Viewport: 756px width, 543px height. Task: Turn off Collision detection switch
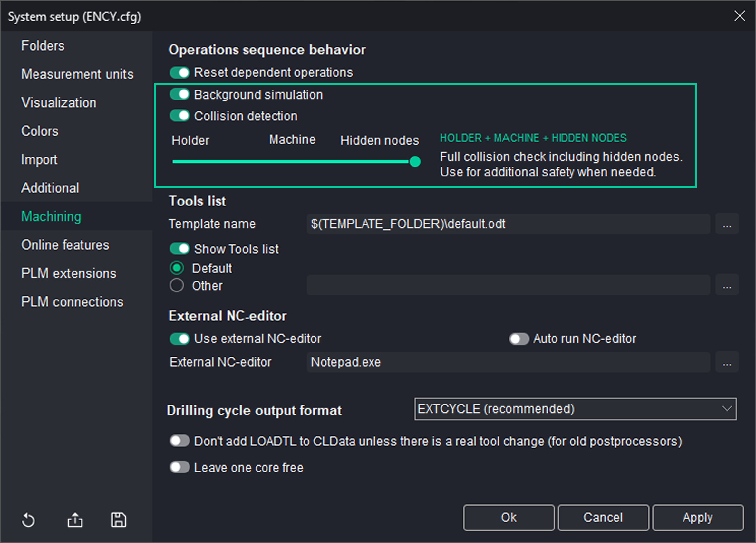pos(180,116)
